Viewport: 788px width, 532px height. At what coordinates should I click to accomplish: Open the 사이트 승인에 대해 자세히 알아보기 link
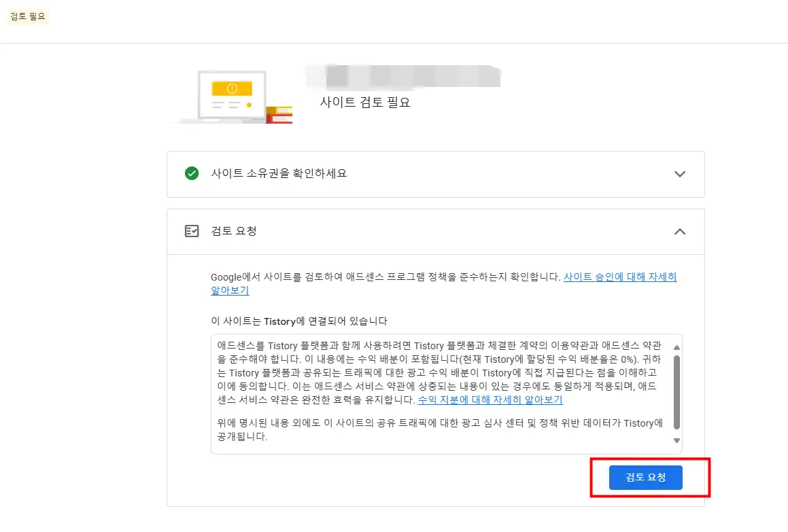pos(619,277)
